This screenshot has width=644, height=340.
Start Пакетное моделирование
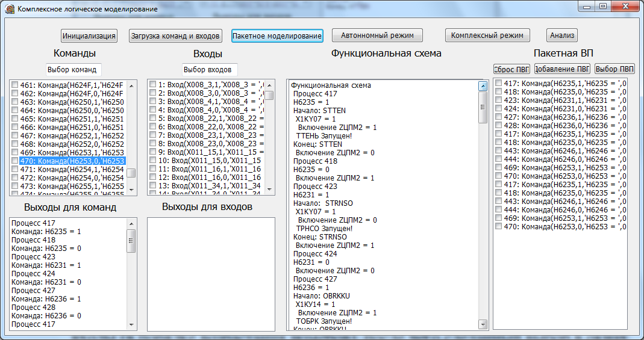277,36
